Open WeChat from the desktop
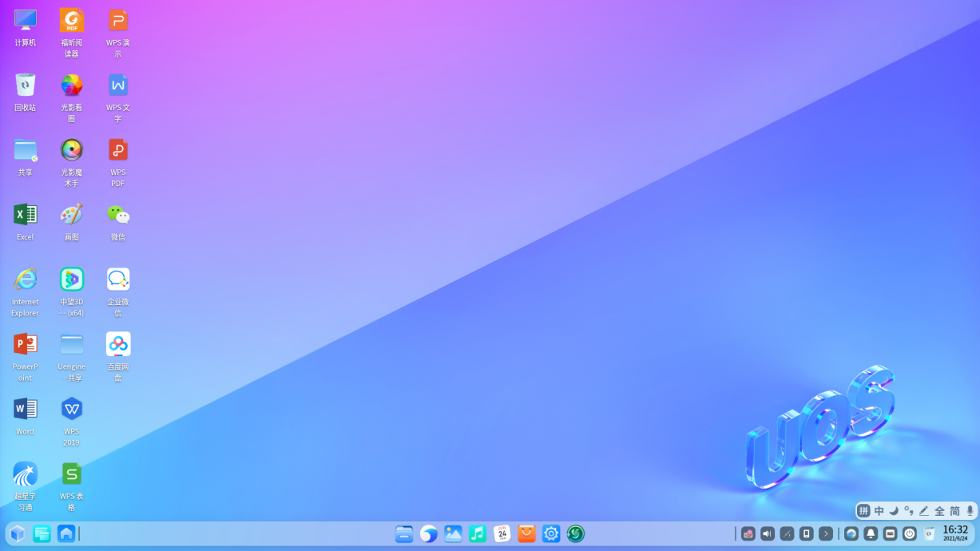This screenshot has height=551, width=980. tap(117, 216)
